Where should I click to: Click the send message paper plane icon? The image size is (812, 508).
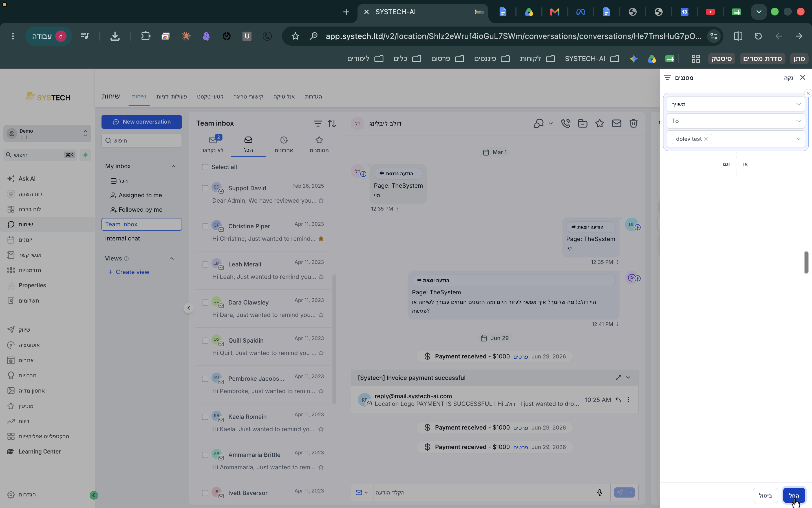pyautogui.click(x=620, y=492)
